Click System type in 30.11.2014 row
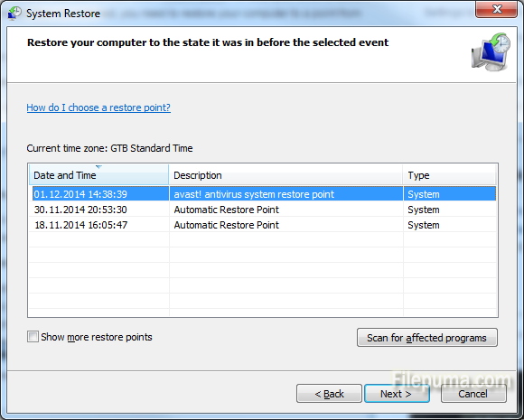The height and width of the screenshot is (420, 524). pos(424,210)
